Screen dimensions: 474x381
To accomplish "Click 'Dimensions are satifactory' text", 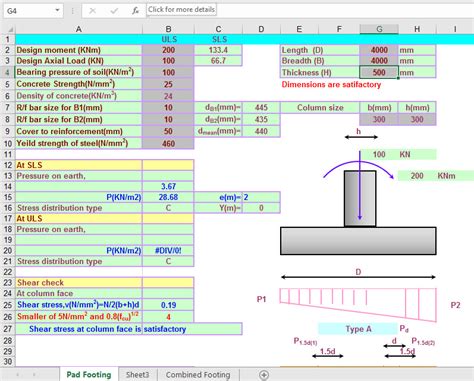I will click(x=331, y=84).
